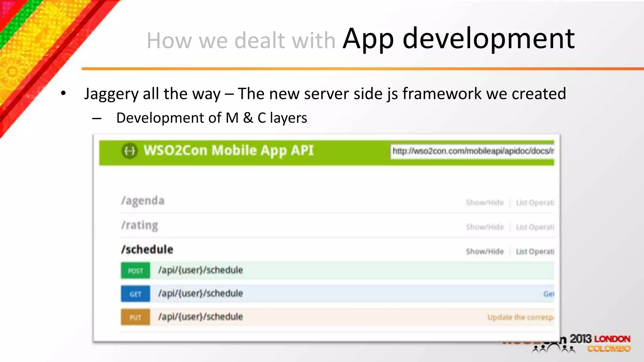The image size is (644, 362).
Task: Click Show/Hide for /agenda
Action: click(485, 203)
